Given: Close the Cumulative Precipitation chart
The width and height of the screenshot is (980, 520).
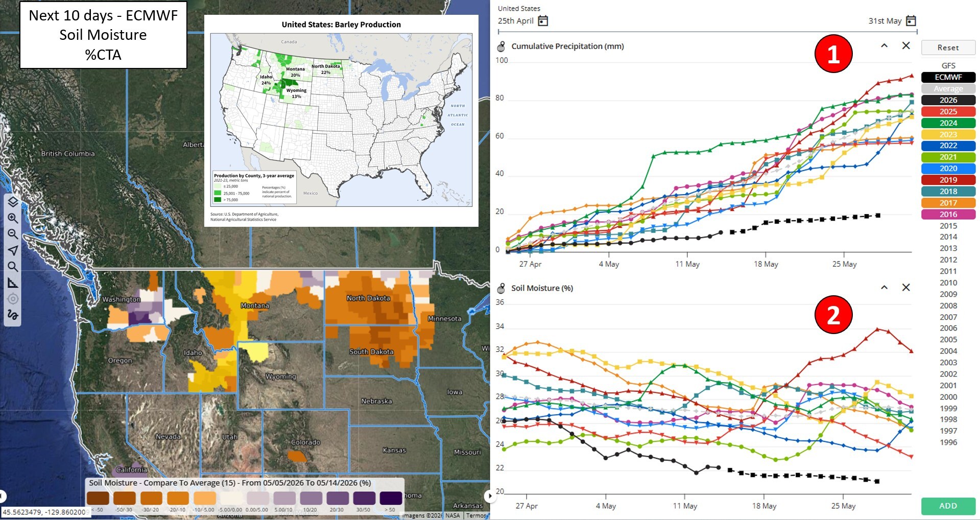Looking at the screenshot, I should point(906,45).
